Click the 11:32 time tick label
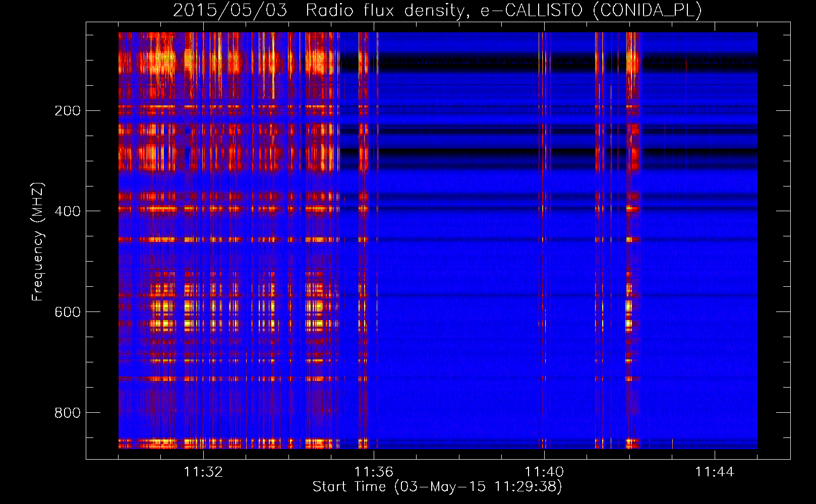 203,472
